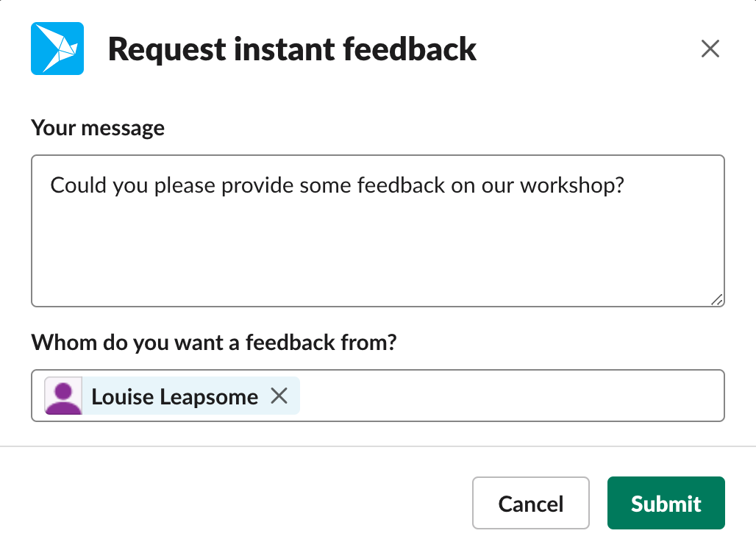Place cursor in word feedback in message
Screen dimensions: 756x550
[401, 185]
